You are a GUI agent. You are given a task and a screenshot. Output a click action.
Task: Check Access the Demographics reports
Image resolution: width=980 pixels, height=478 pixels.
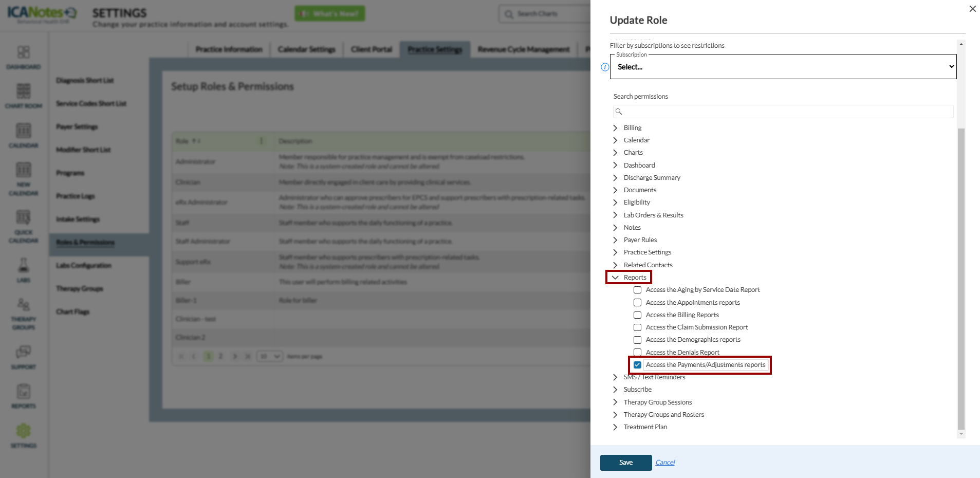click(x=637, y=340)
